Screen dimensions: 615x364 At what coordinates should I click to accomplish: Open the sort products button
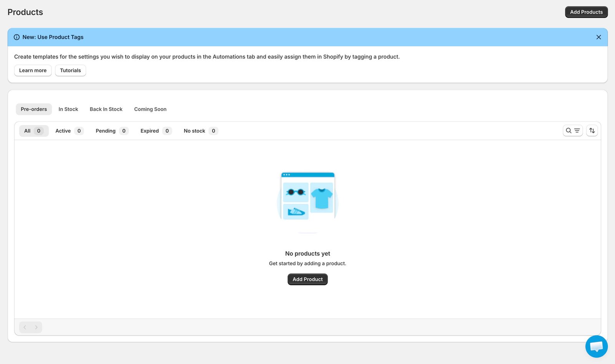[x=592, y=131]
